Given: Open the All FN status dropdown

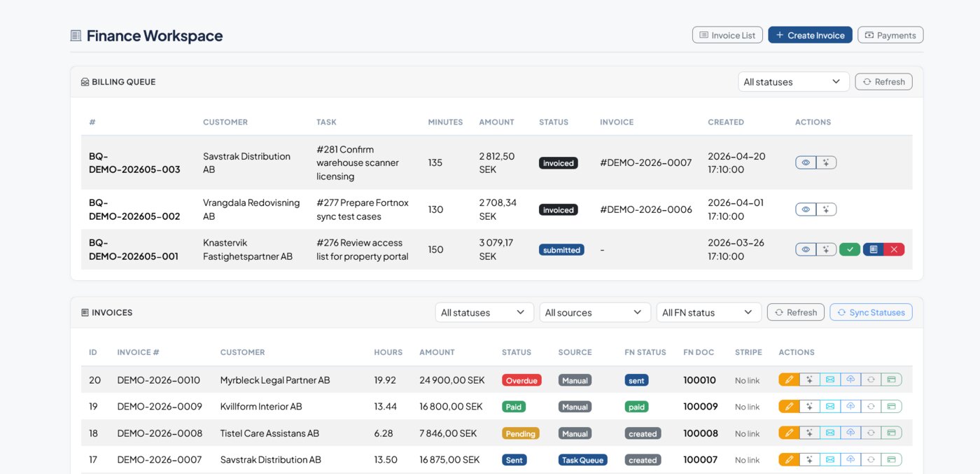Looking at the screenshot, I should [708, 312].
